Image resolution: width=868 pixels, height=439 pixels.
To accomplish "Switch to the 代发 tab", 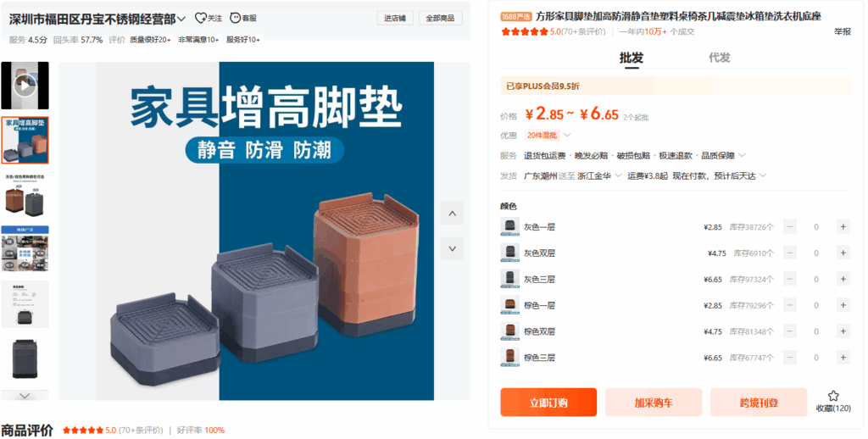I will pyautogui.click(x=719, y=58).
